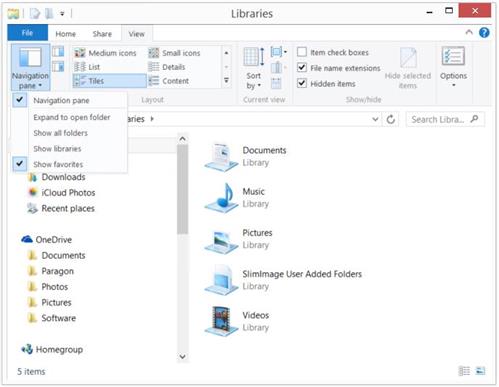
Task: Select Show all folders entry
Action: click(69, 133)
